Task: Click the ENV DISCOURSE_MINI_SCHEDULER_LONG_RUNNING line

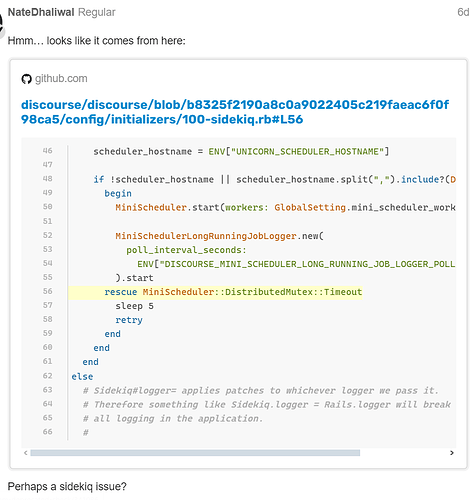Action: click(296, 264)
